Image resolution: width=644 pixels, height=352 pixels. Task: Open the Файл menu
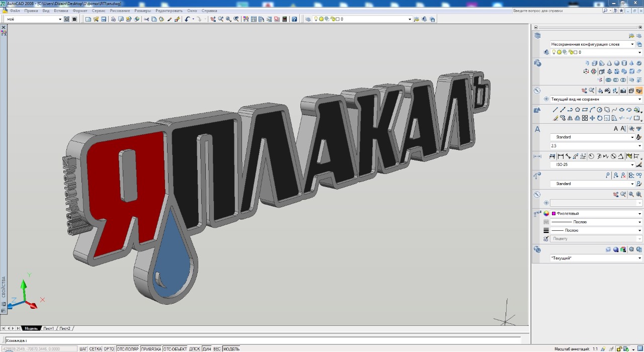click(x=15, y=11)
